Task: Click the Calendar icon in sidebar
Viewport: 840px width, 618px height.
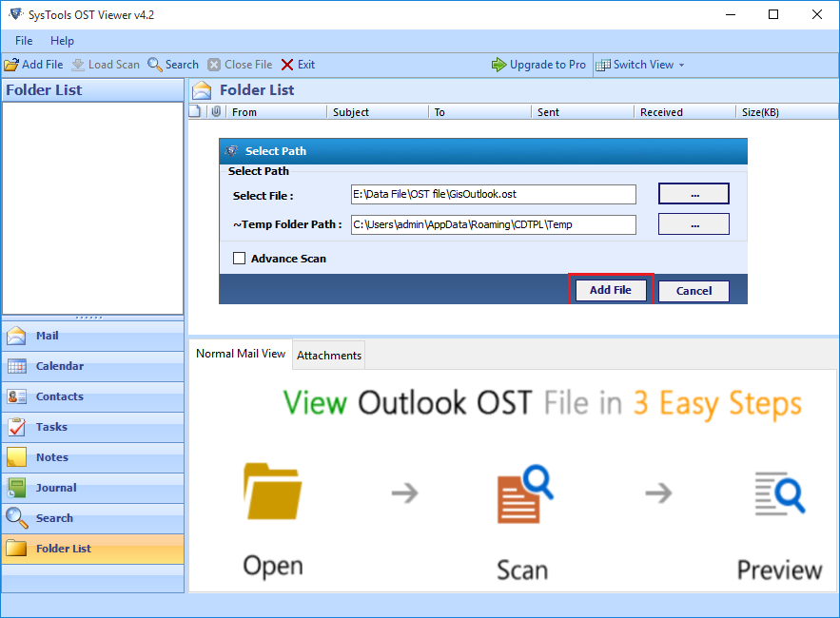Action: 16,366
